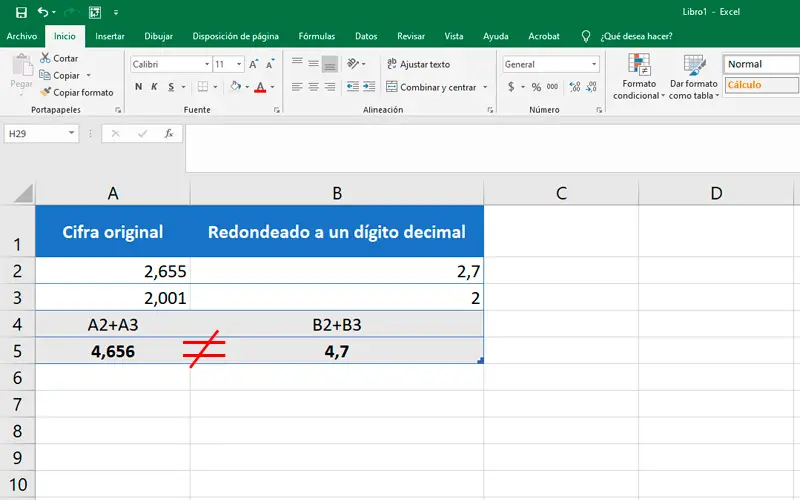Toggle underline (S) formatting
This screenshot has width=800, height=500.
coord(171,87)
